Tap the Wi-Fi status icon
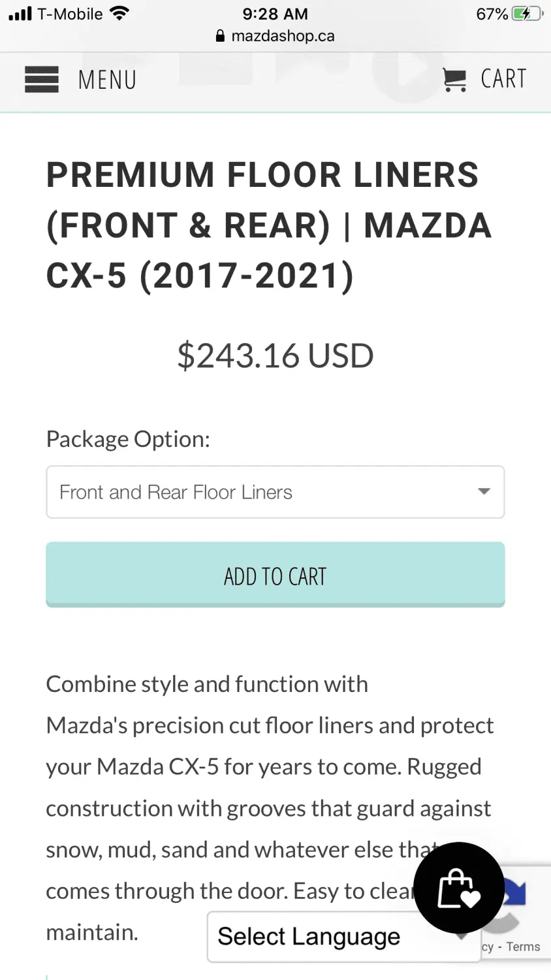The width and height of the screenshot is (551, 980). click(x=119, y=13)
